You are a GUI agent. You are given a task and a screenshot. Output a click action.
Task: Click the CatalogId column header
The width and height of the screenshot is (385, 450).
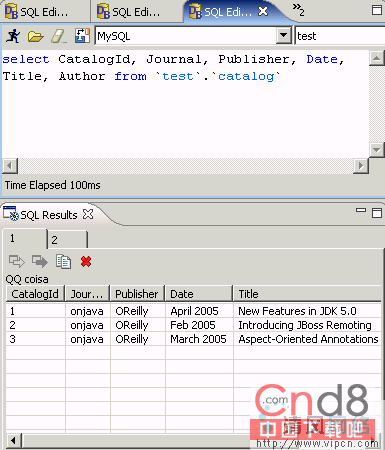pyautogui.click(x=35, y=294)
